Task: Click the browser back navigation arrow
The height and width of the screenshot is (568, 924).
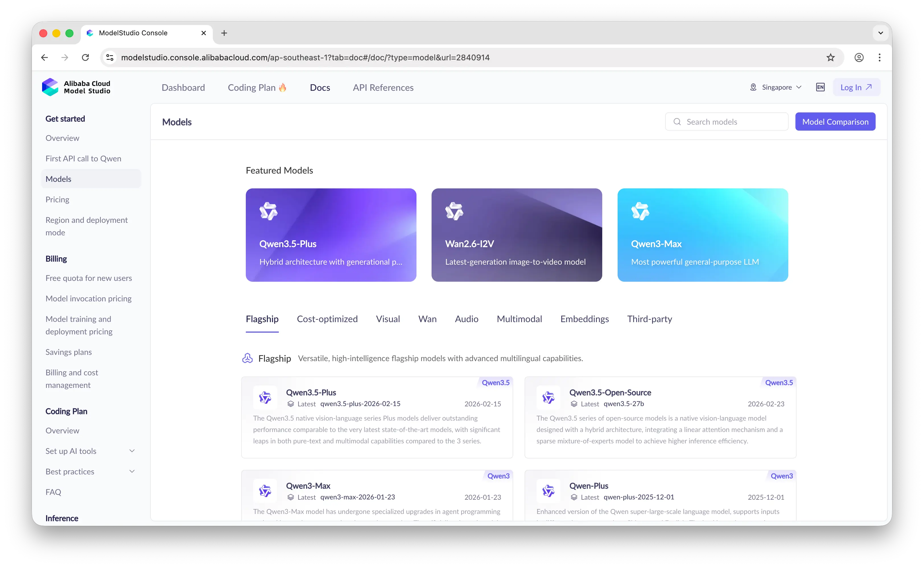Action: pos(44,57)
